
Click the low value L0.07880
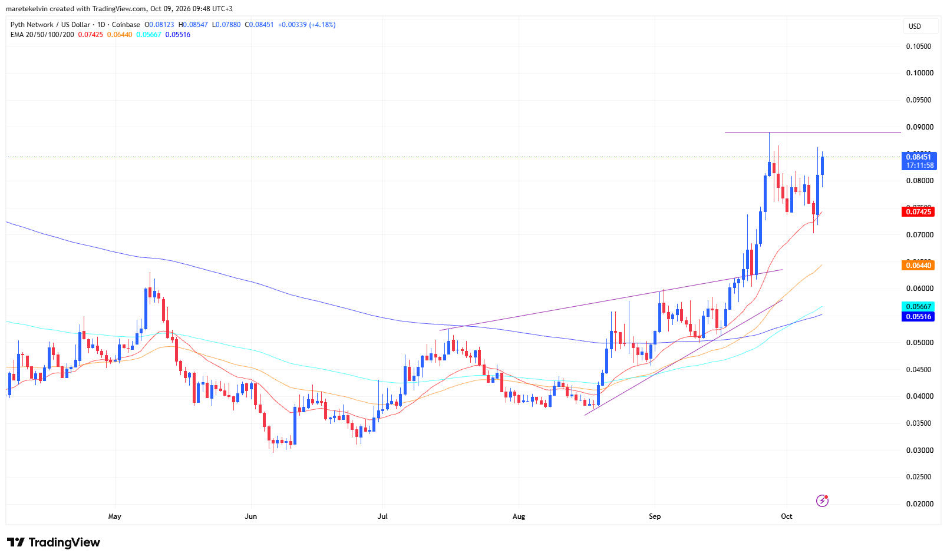226,25
